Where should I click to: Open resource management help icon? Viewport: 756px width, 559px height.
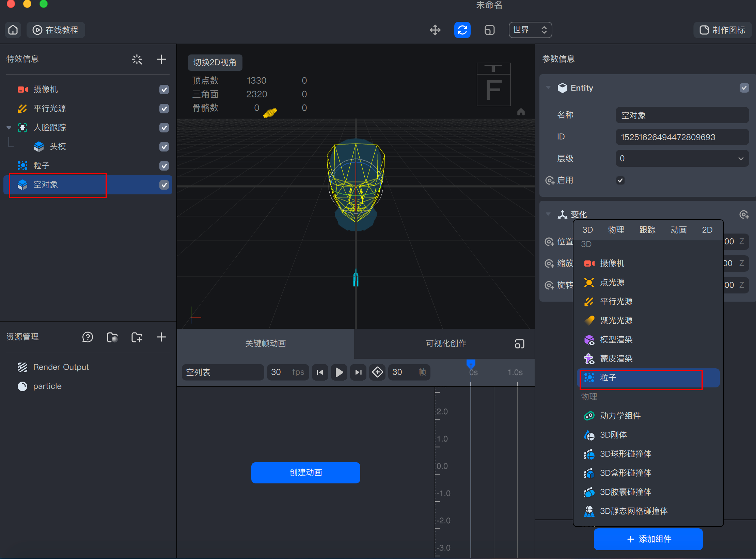pos(88,337)
